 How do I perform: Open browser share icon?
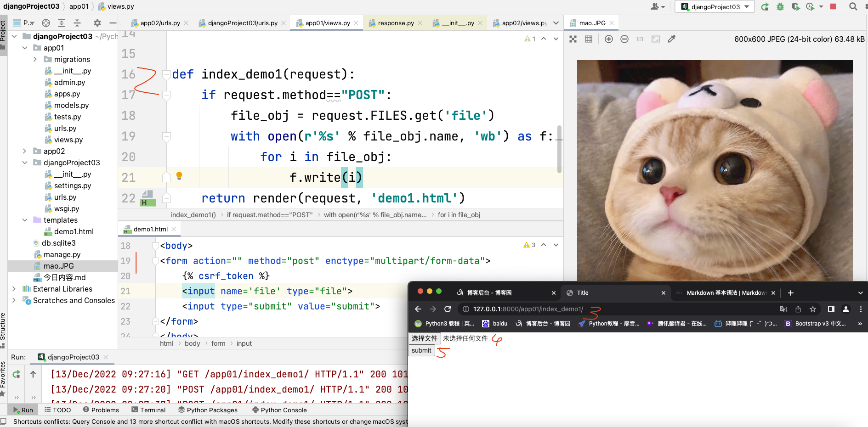[798, 309]
